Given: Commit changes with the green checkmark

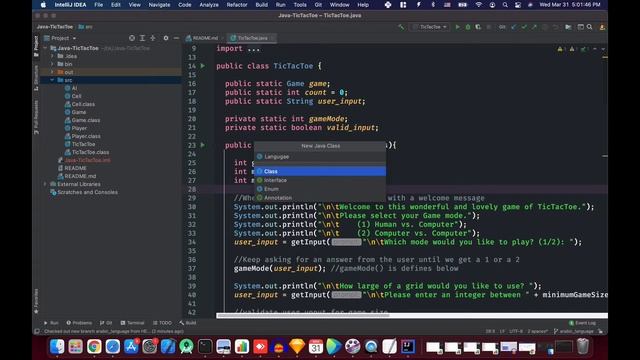Looking at the screenshot, I should 524,27.
